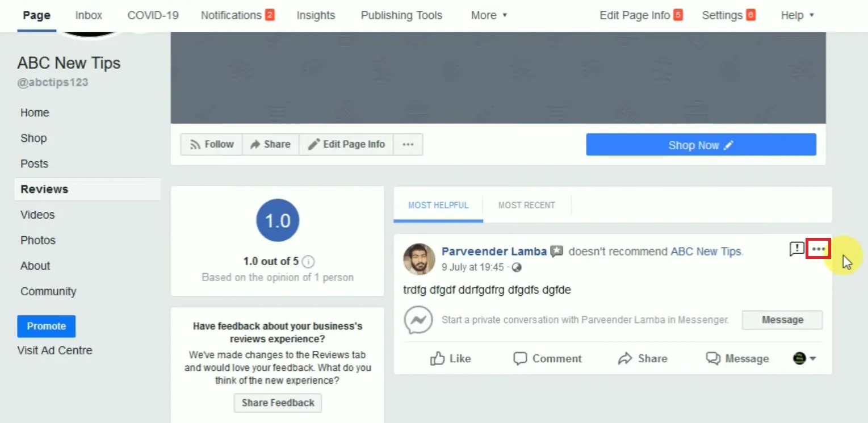Click Parveender Lamba's profile picture

pyautogui.click(x=419, y=259)
